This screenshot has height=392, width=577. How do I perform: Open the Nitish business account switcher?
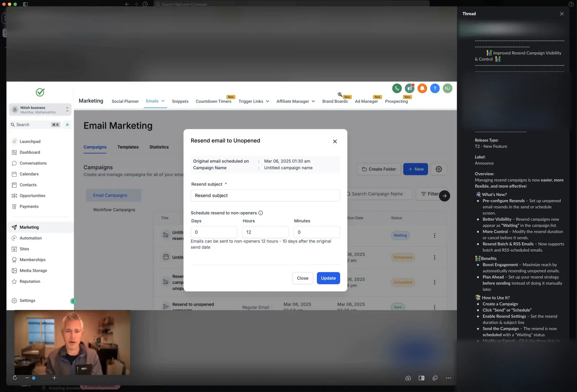40,110
